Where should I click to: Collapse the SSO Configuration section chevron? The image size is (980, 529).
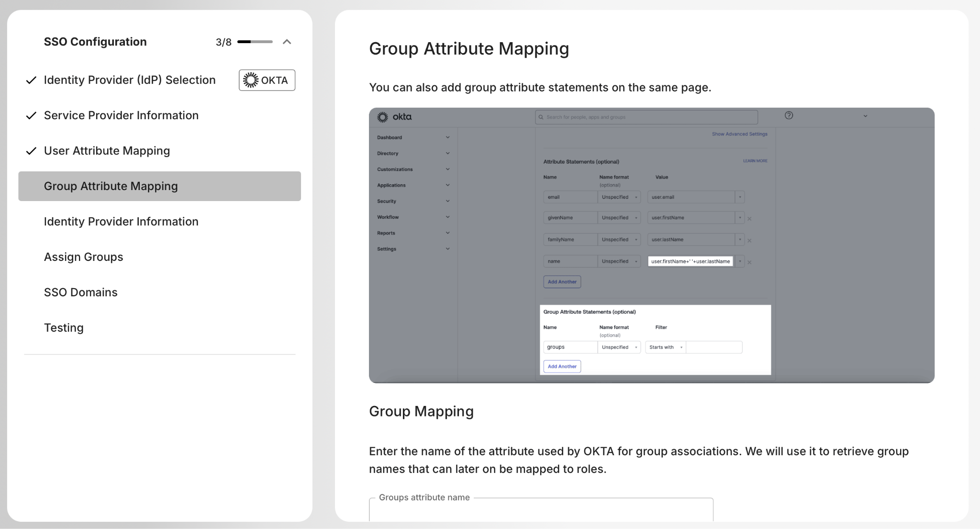pos(287,42)
